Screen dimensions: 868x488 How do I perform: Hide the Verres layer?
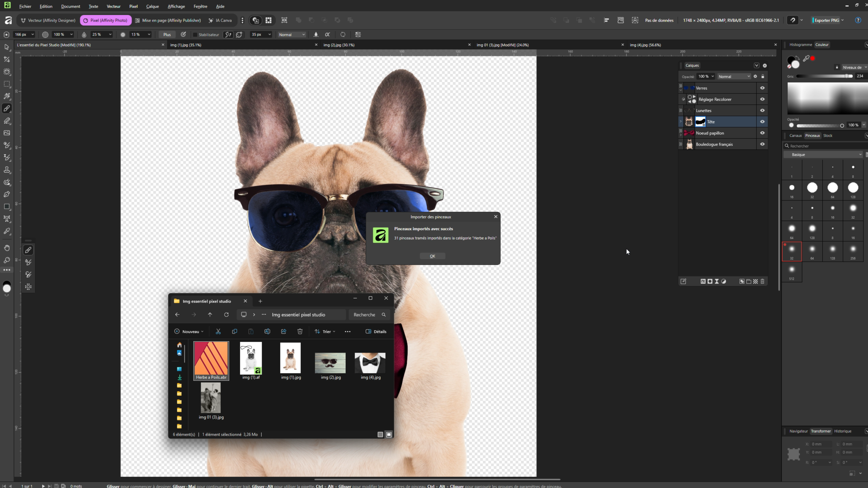[762, 88]
